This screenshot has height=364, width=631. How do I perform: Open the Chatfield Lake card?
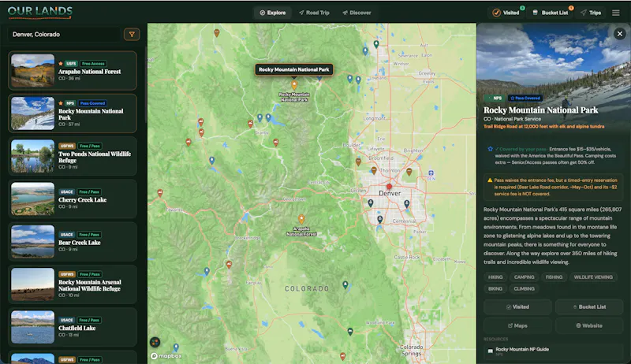coord(73,328)
